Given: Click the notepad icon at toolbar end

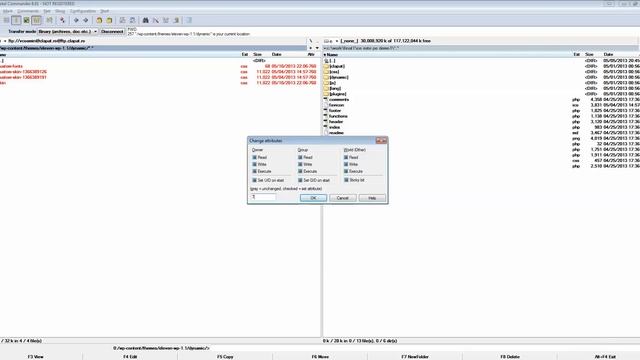Looking at the screenshot, I should [x=189, y=20].
